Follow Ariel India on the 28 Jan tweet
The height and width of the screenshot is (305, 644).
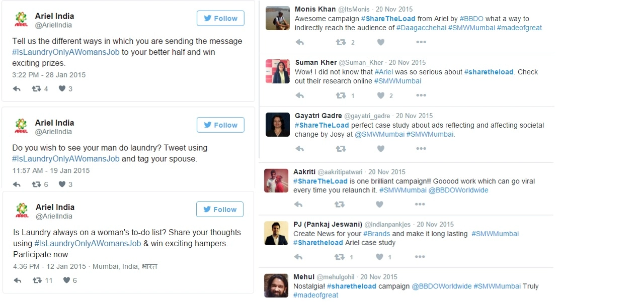(x=220, y=19)
